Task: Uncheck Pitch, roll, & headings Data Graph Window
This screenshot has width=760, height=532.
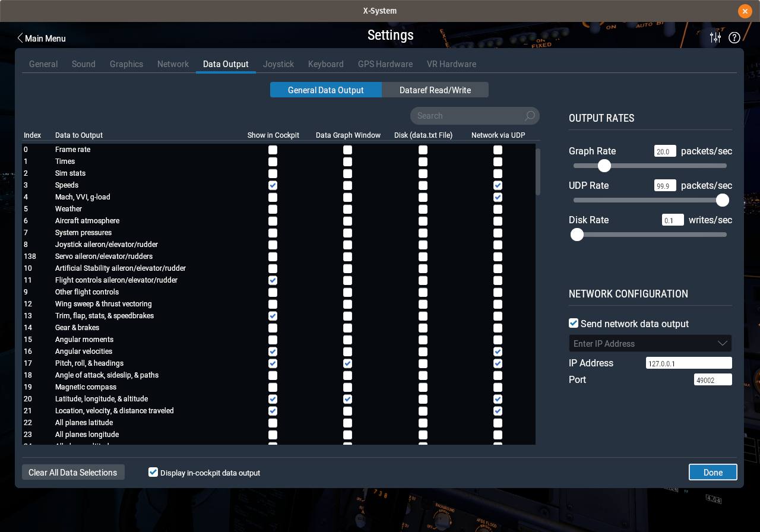Action: 347,363
